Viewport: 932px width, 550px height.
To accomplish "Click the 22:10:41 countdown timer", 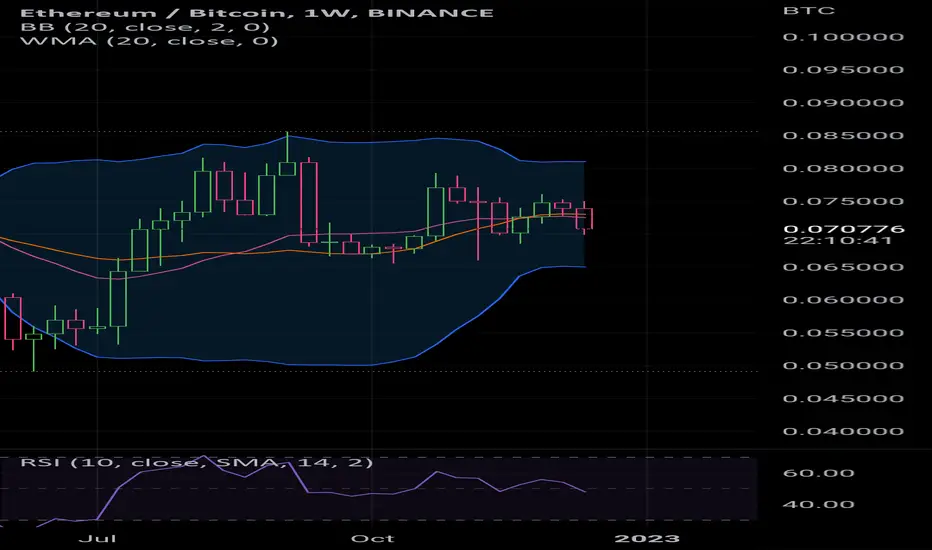I will tap(837, 240).
